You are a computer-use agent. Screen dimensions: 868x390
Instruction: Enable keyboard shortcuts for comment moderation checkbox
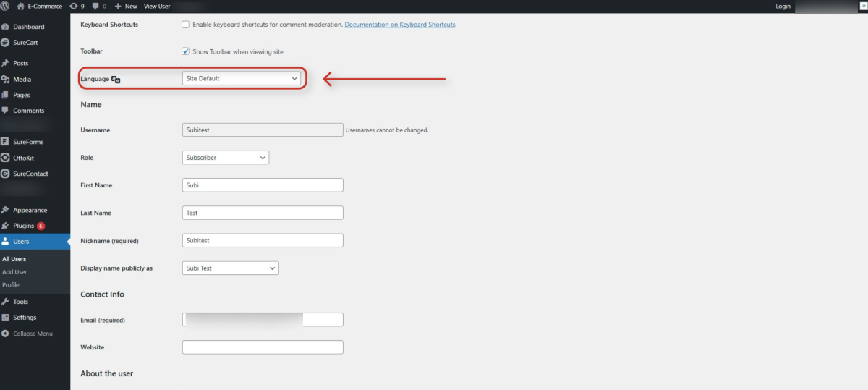(x=185, y=25)
